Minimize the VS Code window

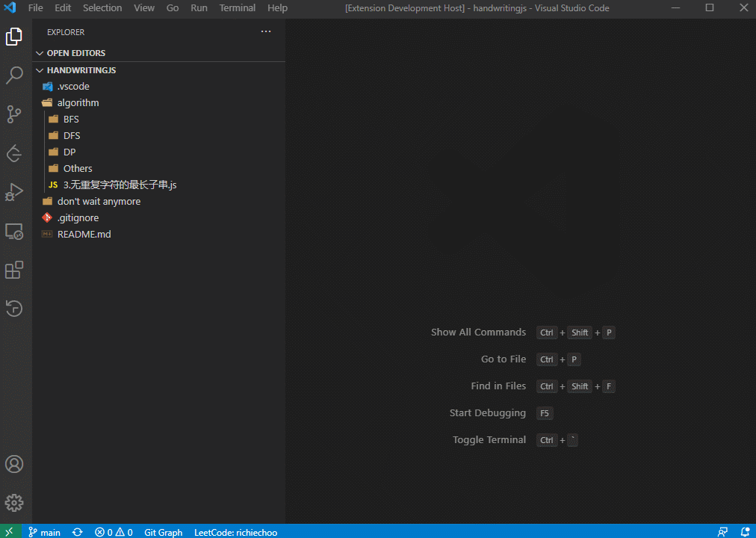[675, 7]
